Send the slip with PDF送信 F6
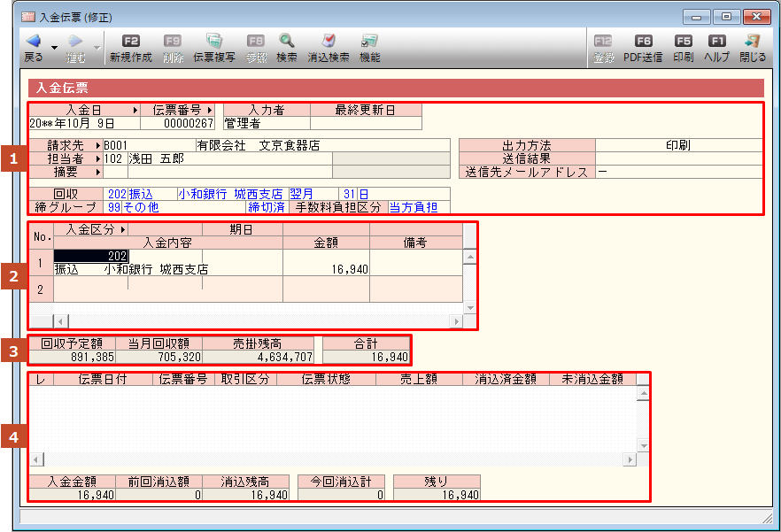The width and height of the screenshot is (781, 532). (643, 42)
